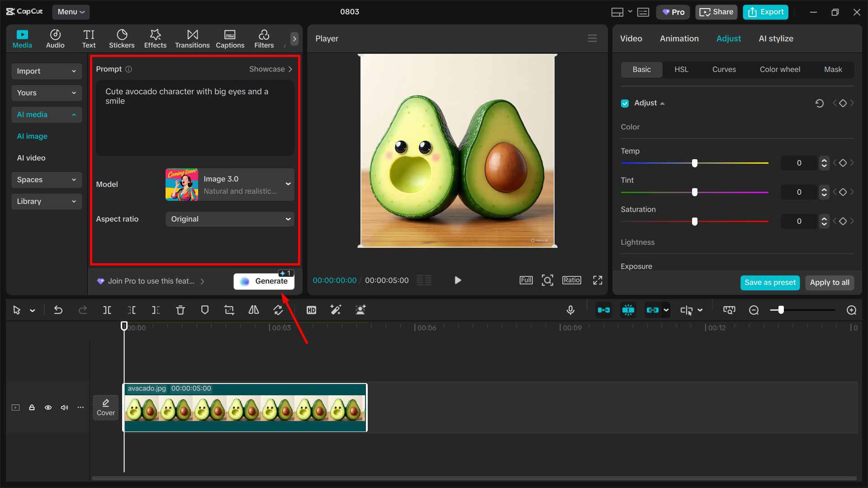The height and width of the screenshot is (488, 868).
Task: Delete the selected clip using the trash icon
Action: [x=180, y=310]
